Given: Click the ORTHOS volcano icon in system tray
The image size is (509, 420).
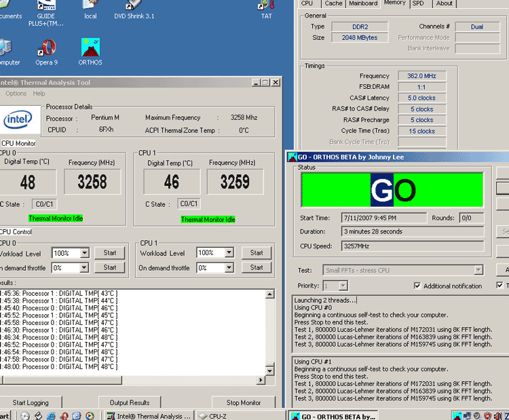Looking at the screenshot, I should click(457, 416).
